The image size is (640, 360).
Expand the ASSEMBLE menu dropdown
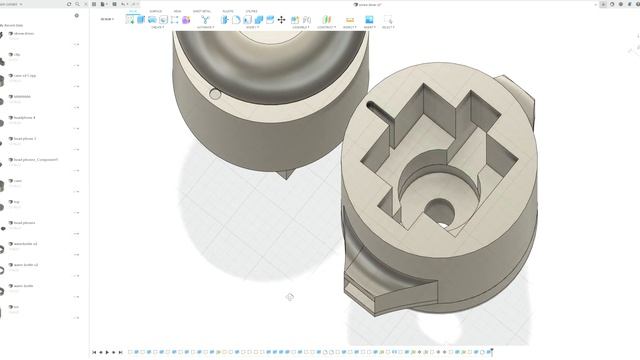tap(301, 27)
